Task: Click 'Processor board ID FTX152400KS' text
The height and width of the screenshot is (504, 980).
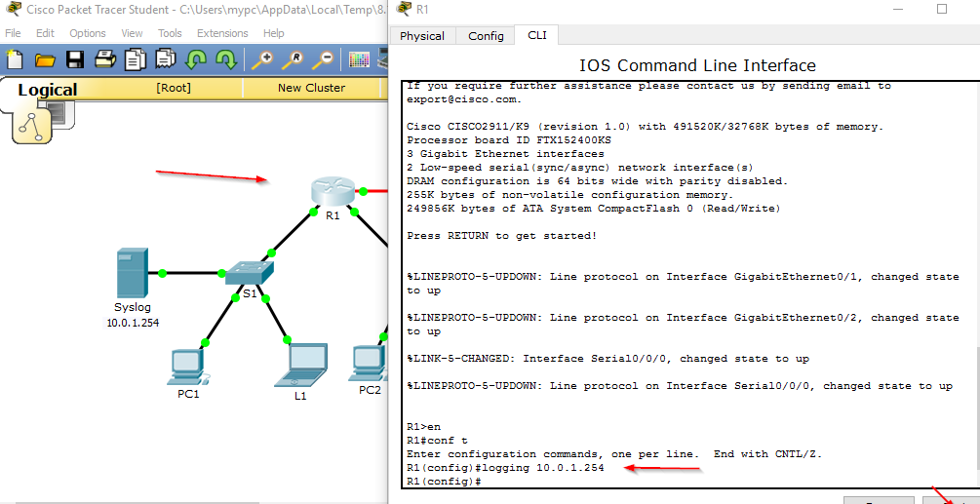Action: 509,140
